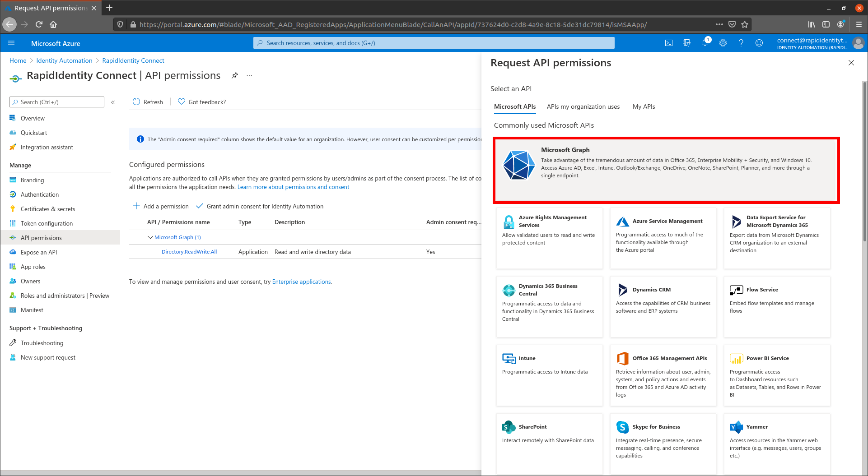This screenshot has width=868, height=476.
Task: Switch to APIs my organization uses tab
Action: coord(583,106)
